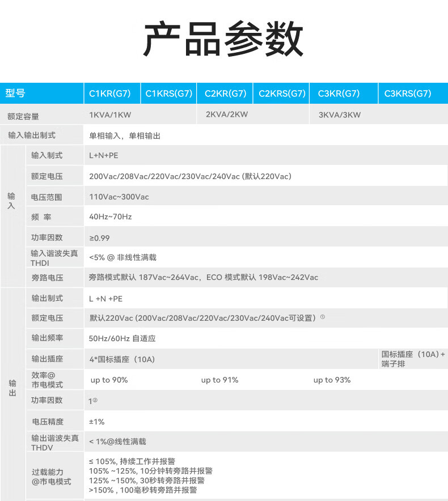Click the 40Hz~70Hz frequency value
The height and width of the screenshot is (501, 448).
point(111,217)
